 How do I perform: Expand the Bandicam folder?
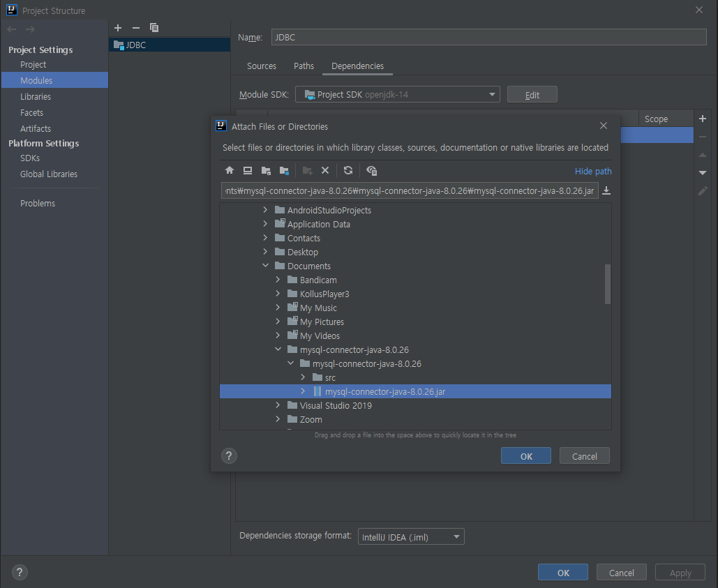tap(278, 280)
